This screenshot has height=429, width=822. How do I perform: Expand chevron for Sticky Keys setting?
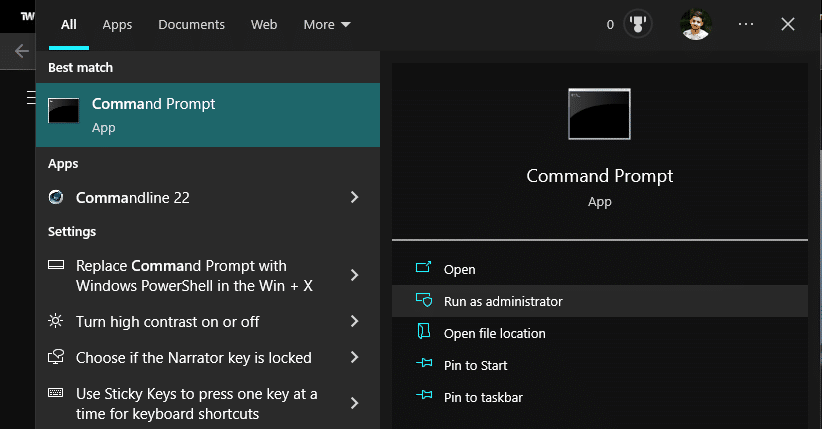[x=354, y=403]
